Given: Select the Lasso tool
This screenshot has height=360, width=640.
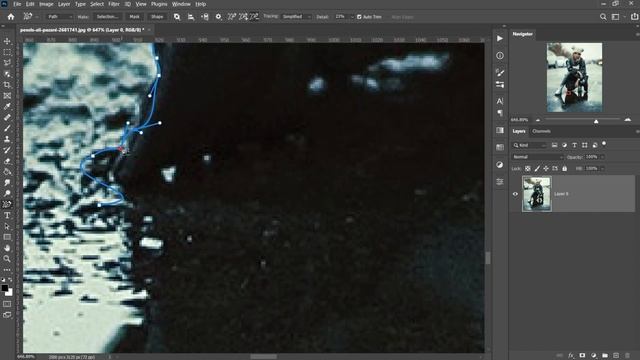Looking at the screenshot, I should (7, 63).
